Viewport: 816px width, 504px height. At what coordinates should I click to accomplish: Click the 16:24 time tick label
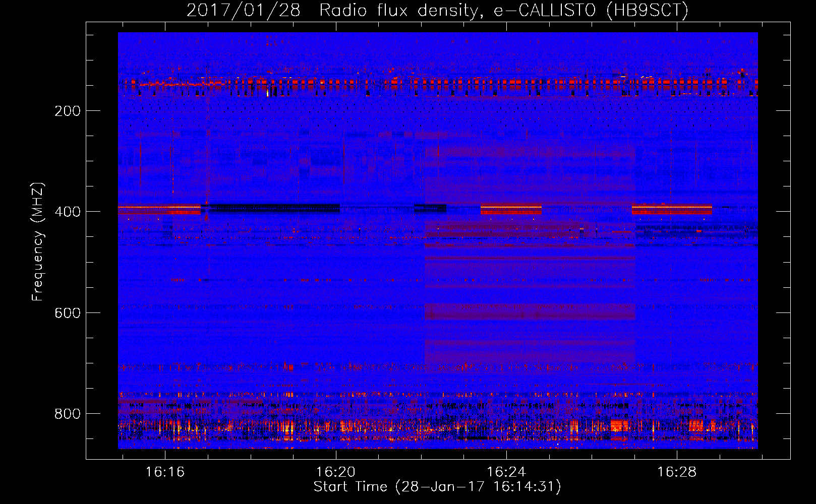tap(506, 472)
